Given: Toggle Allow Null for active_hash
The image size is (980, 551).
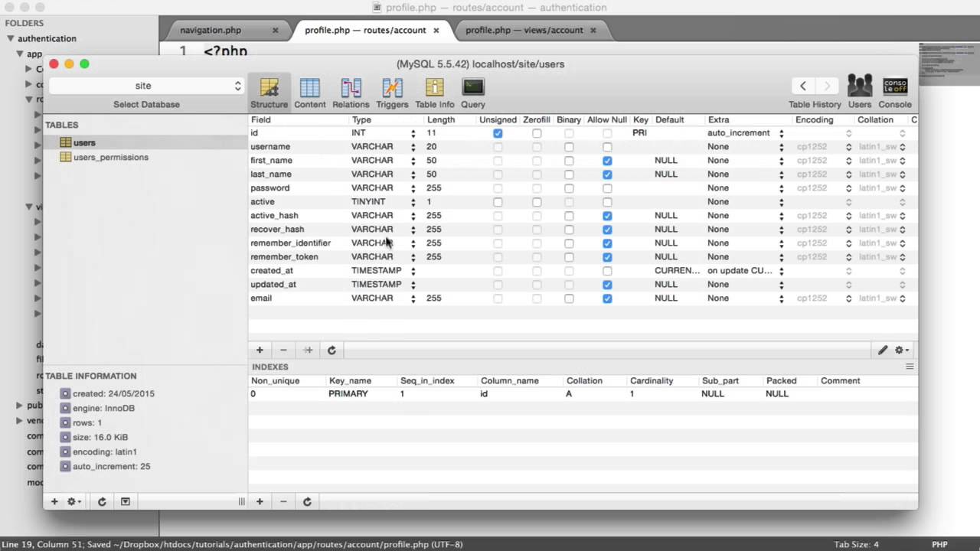Looking at the screenshot, I should click(607, 216).
